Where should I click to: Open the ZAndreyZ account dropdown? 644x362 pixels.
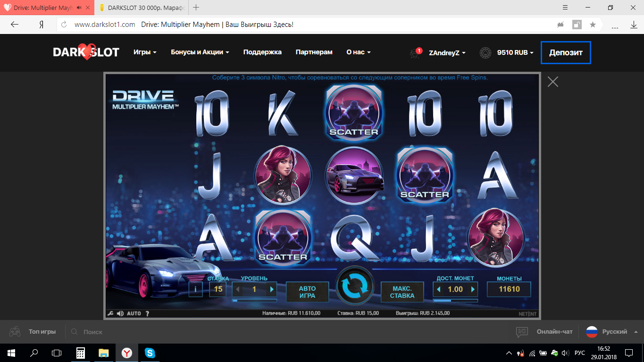point(447,53)
